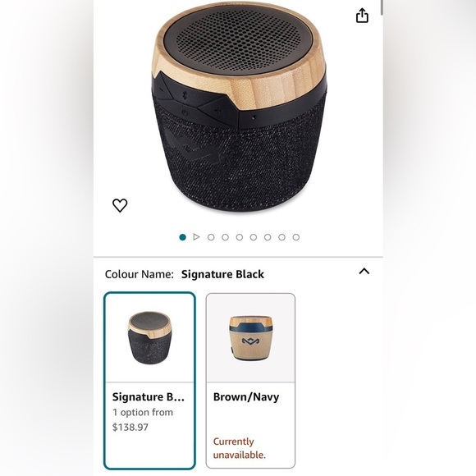Tap the $138.97 price text
Viewport: 476px width, 476px height.
pyautogui.click(x=130, y=427)
